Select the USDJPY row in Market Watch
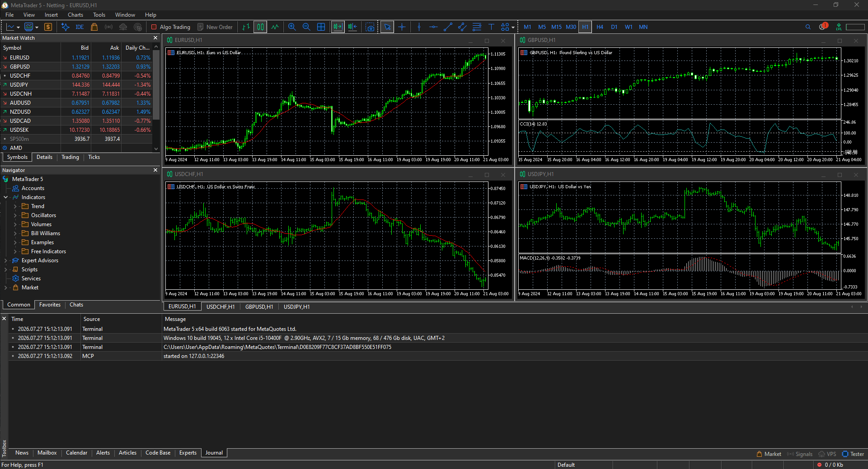This screenshot has width=868, height=469. point(76,85)
